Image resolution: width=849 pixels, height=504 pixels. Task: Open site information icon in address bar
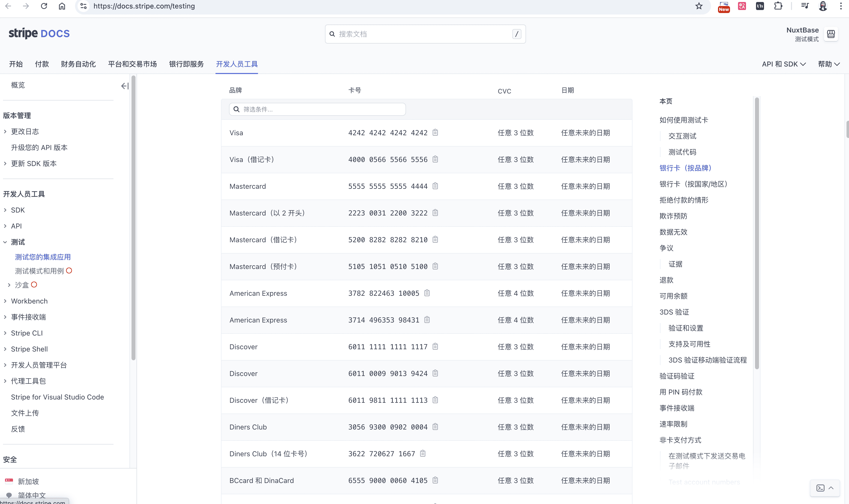pos(83,6)
